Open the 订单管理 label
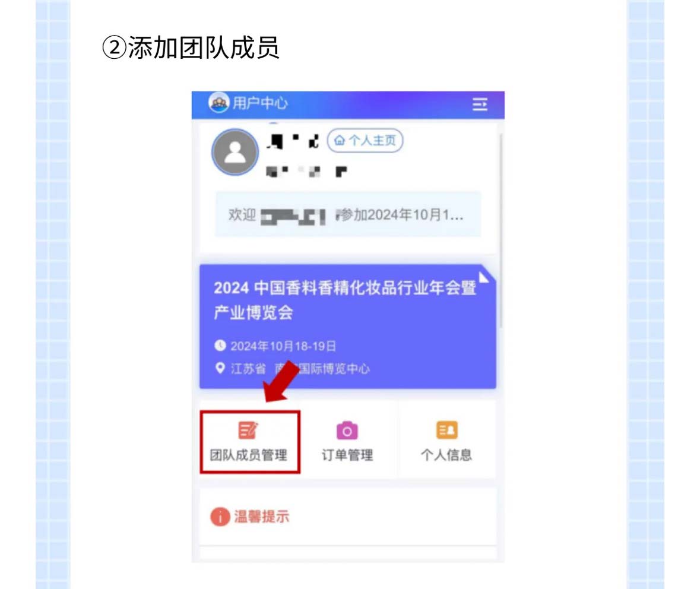Screen dimensions: 700x589 click(347, 455)
